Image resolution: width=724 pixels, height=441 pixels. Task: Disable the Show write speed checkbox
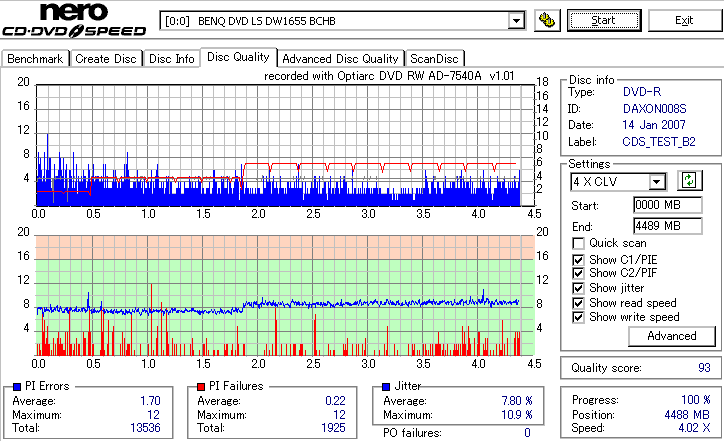click(578, 317)
